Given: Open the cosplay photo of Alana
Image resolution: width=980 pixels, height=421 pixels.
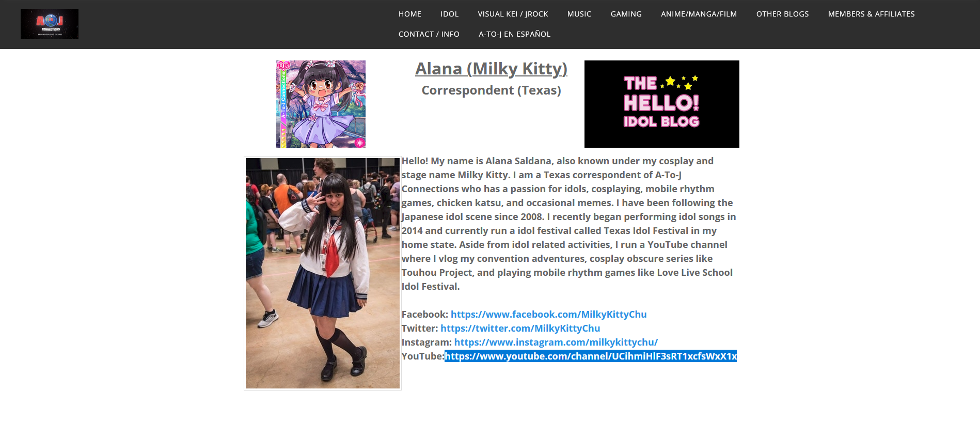Looking at the screenshot, I should 323,273.
